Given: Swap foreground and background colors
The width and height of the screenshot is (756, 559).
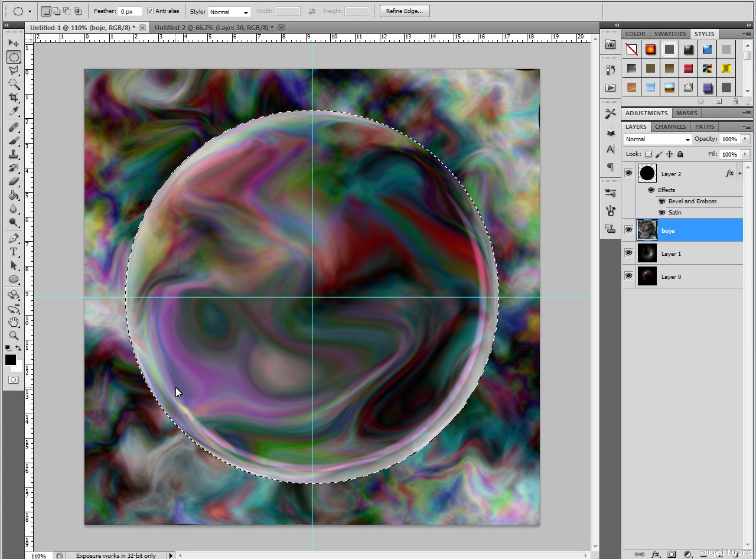Looking at the screenshot, I should 19,348.
